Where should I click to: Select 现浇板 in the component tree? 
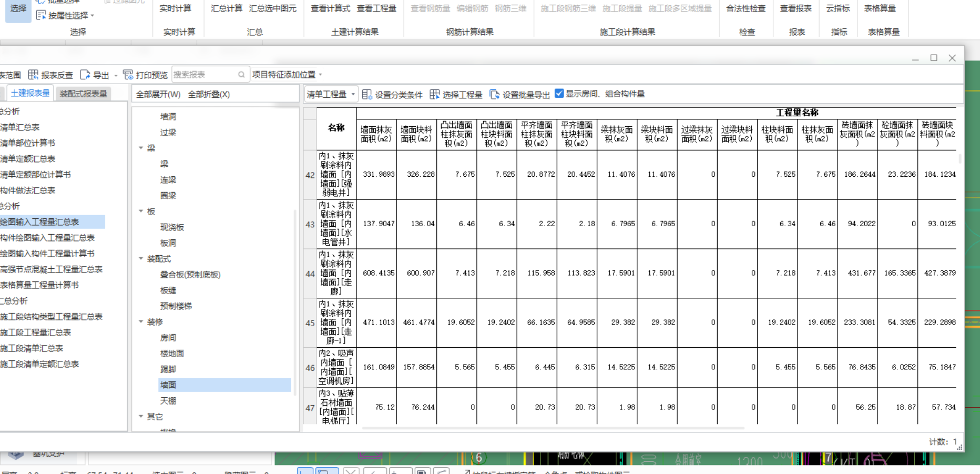point(172,227)
